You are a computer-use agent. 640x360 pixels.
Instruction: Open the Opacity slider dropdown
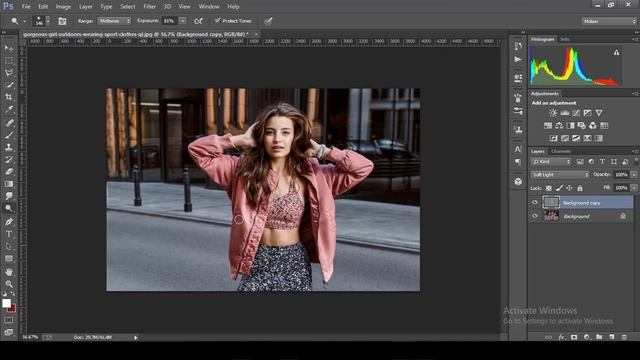pos(634,175)
